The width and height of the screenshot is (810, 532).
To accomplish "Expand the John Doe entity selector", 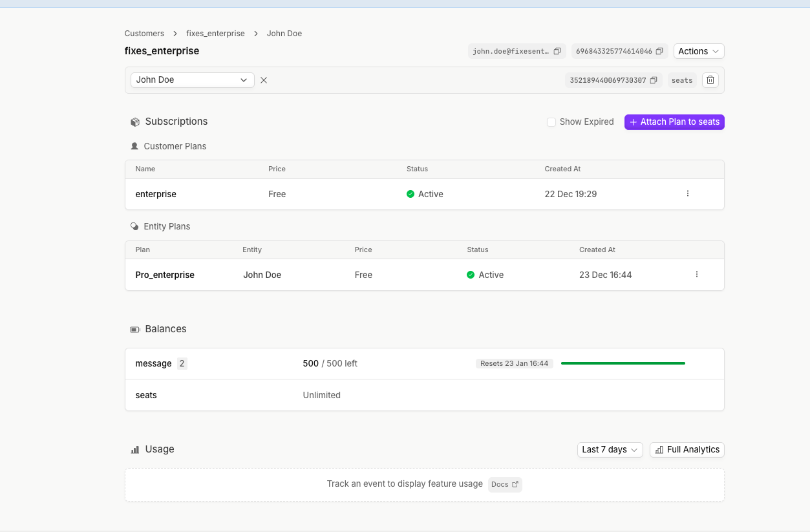I will click(x=192, y=80).
